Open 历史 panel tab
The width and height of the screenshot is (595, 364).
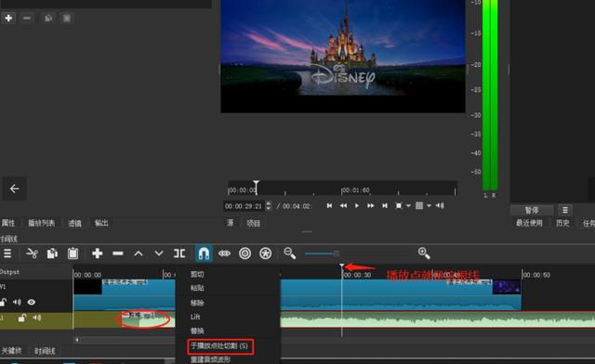[562, 223]
